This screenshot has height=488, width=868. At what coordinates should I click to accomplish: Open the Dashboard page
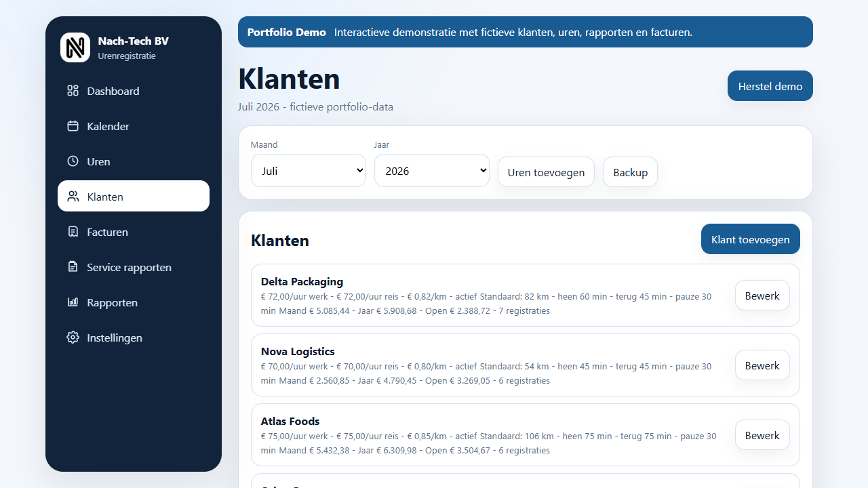pyautogui.click(x=134, y=91)
